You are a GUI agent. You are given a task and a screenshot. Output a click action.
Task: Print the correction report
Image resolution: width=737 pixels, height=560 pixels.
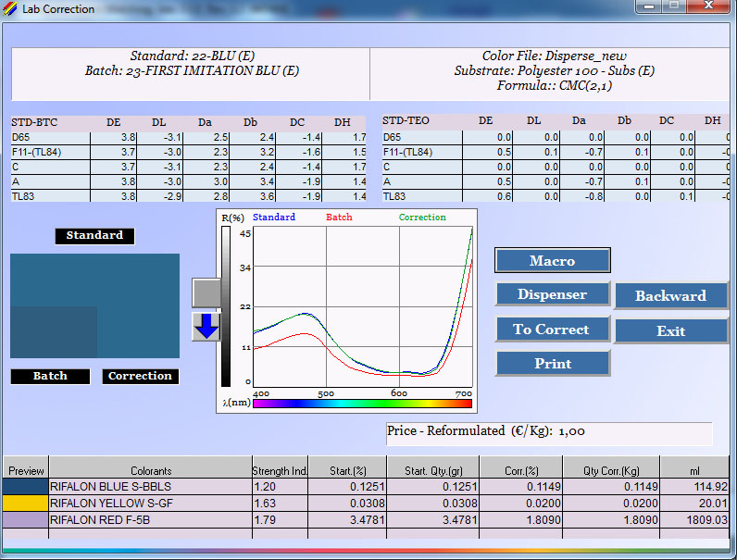click(552, 363)
